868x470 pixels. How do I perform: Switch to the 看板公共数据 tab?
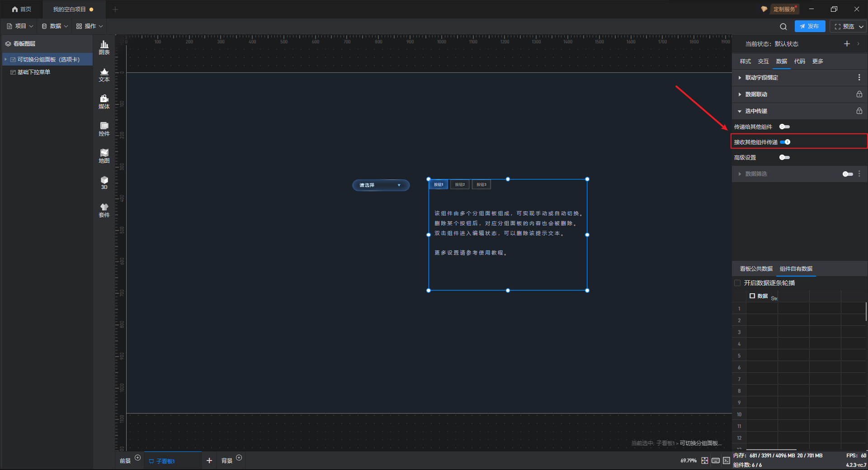tap(756, 269)
